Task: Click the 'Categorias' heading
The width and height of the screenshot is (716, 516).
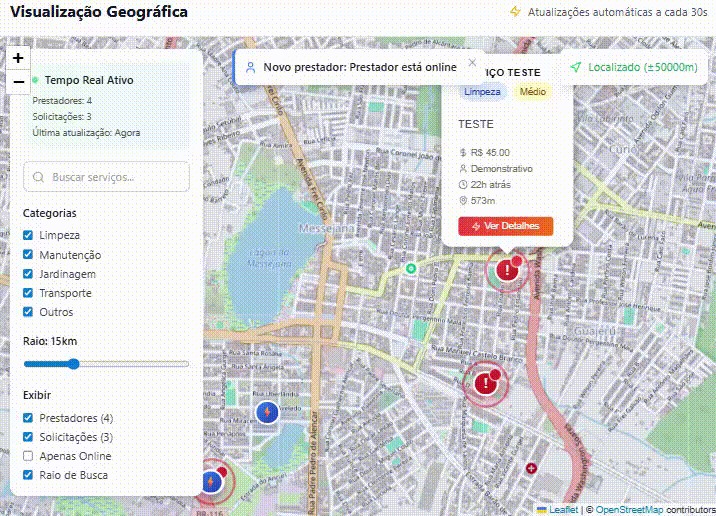Action: tap(50, 213)
